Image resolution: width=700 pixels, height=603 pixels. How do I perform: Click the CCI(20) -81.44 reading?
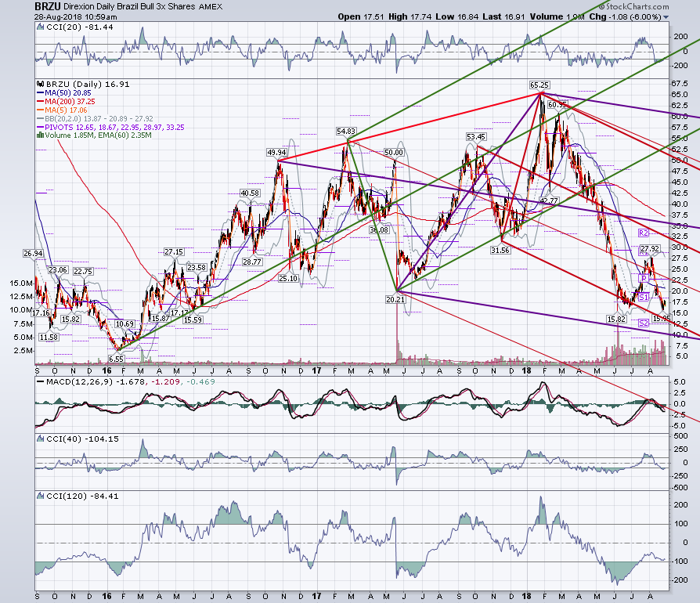click(80, 27)
